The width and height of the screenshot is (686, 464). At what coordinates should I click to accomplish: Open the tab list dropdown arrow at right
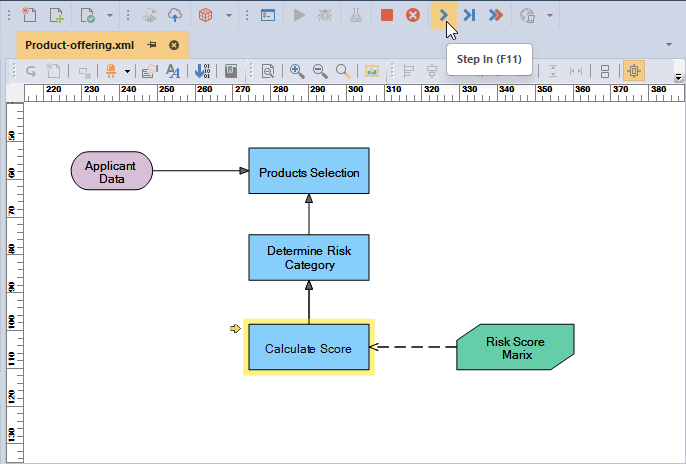coord(668,44)
